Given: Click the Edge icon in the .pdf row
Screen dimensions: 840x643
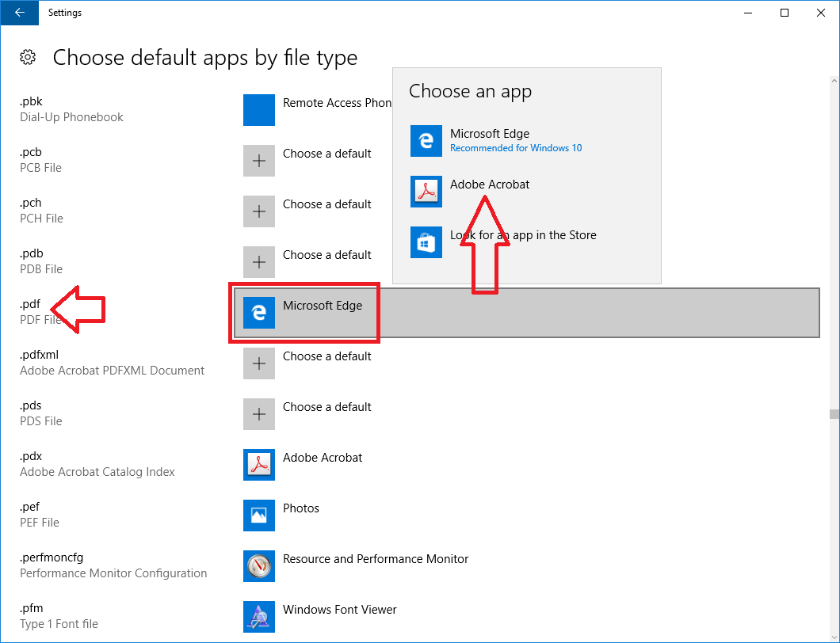Looking at the screenshot, I should coord(259,313).
